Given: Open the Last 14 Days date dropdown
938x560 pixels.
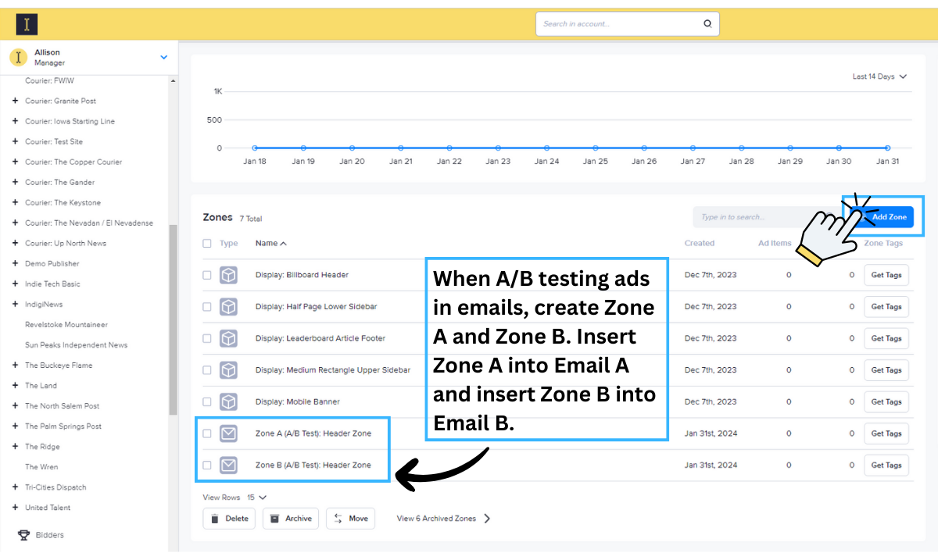Looking at the screenshot, I should [x=879, y=77].
